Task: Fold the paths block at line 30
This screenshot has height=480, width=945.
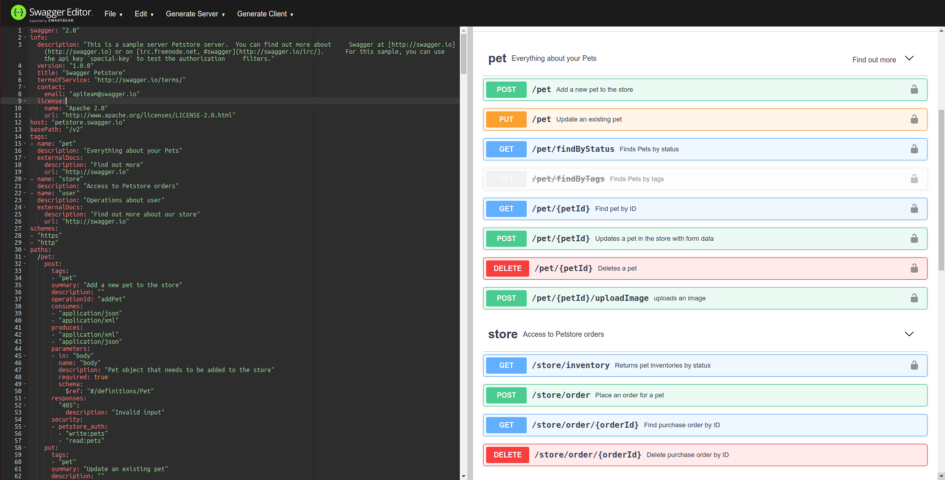Action: (x=25, y=250)
